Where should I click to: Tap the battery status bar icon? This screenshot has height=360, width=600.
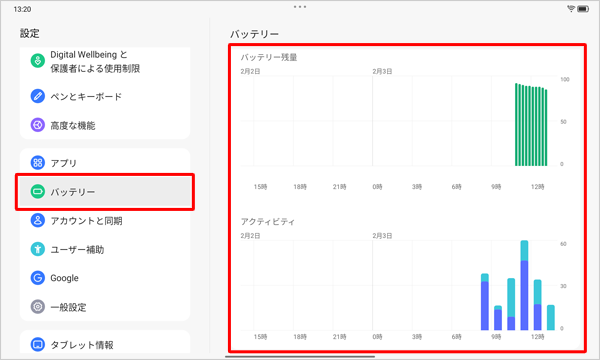(x=583, y=9)
